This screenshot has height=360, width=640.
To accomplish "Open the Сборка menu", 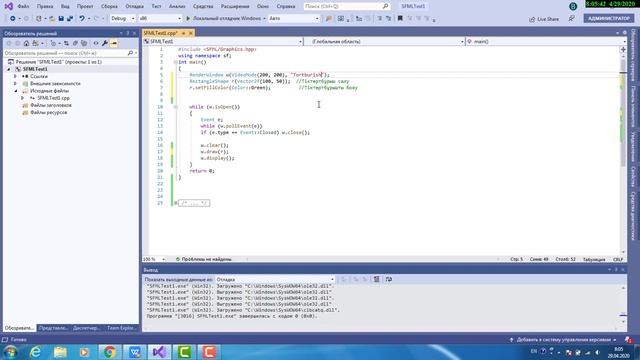I will 109,7.
